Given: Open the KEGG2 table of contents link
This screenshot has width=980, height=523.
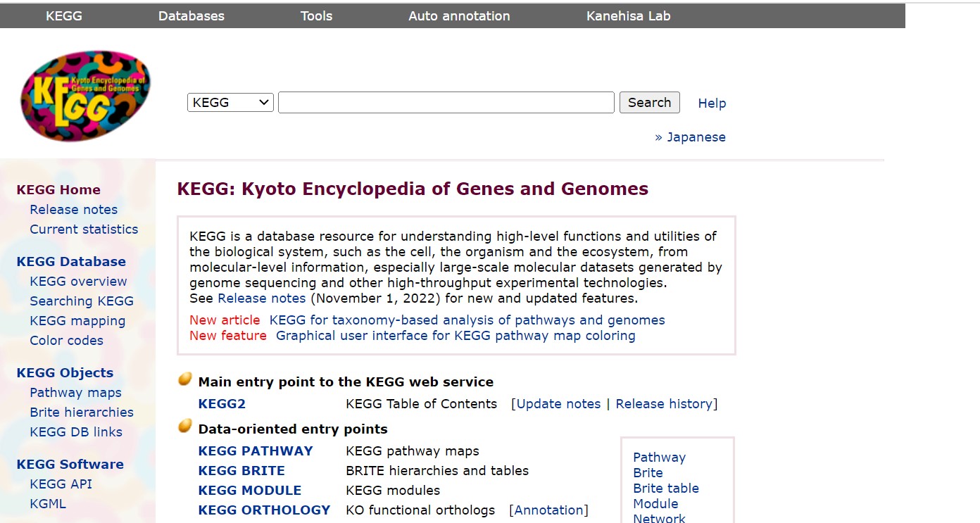Looking at the screenshot, I should [222, 404].
